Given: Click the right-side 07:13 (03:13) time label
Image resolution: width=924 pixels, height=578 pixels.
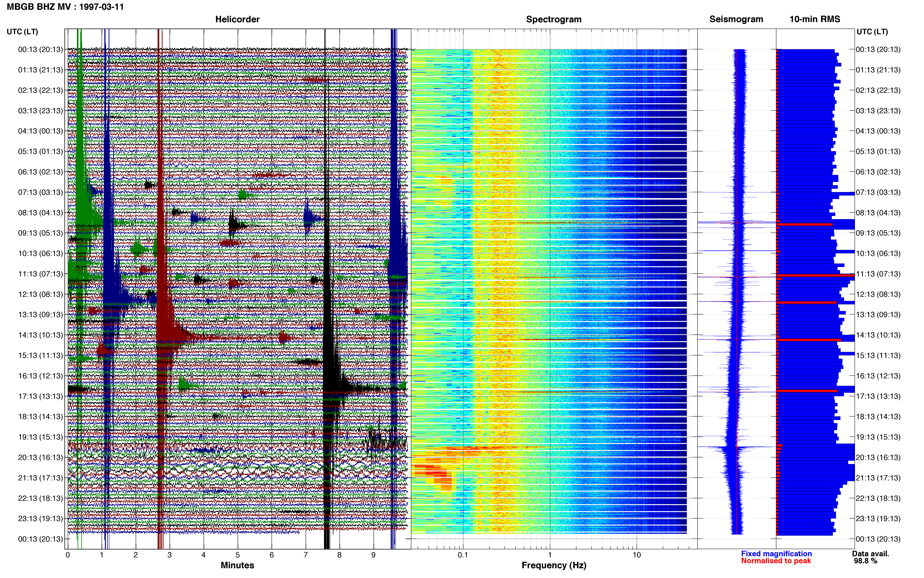Looking at the screenshot, I should (x=878, y=192).
